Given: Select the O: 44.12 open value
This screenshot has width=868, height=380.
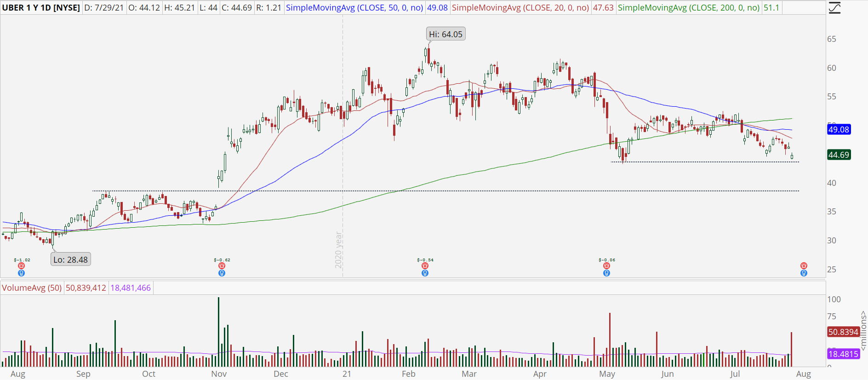Looking at the screenshot, I should point(144,8).
